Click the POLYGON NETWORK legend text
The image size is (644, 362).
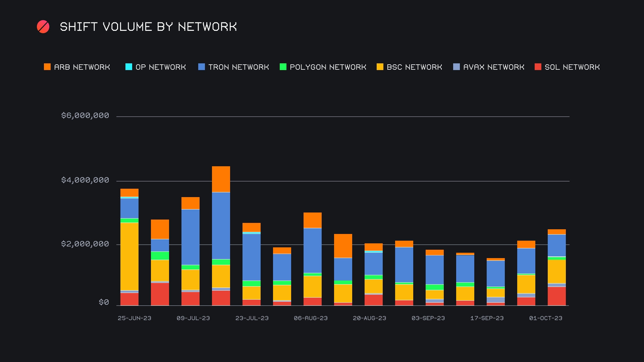[x=328, y=67]
